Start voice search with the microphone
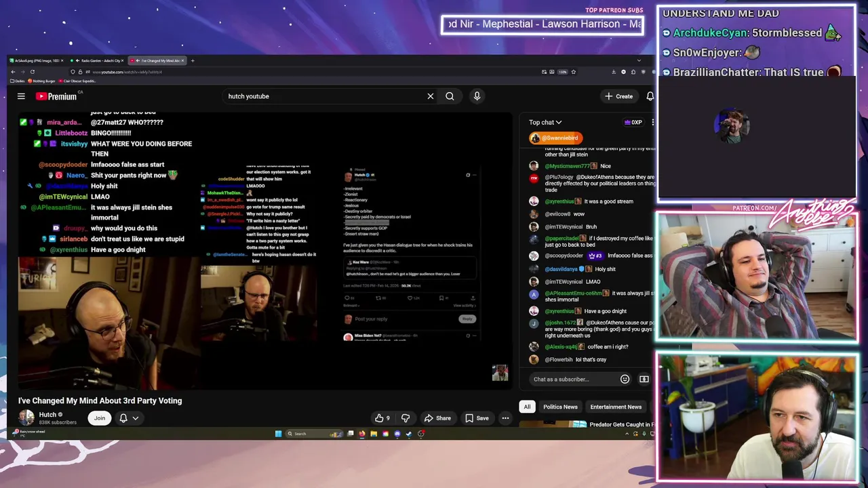Image resolution: width=868 pixels, height=488 pixels. [477, 96]
